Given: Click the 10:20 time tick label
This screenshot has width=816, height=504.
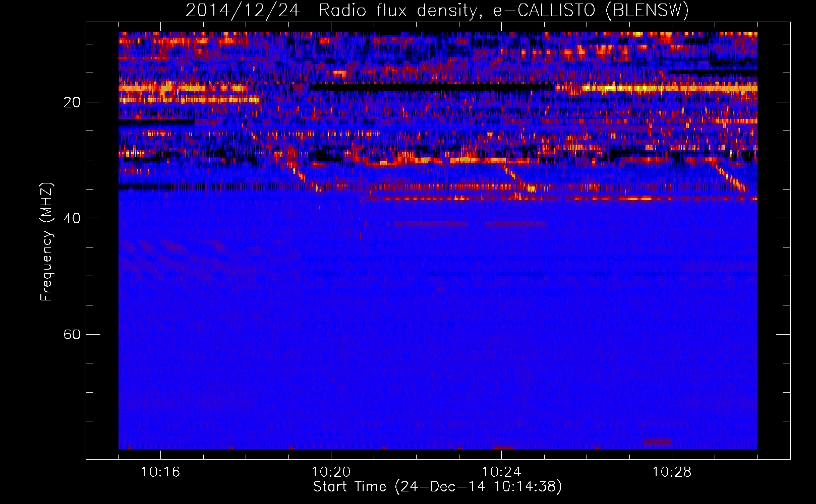Looking at the screenshot, I should [331, 472].
